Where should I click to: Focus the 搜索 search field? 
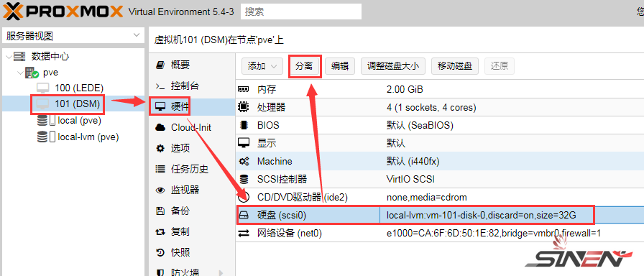301,11
